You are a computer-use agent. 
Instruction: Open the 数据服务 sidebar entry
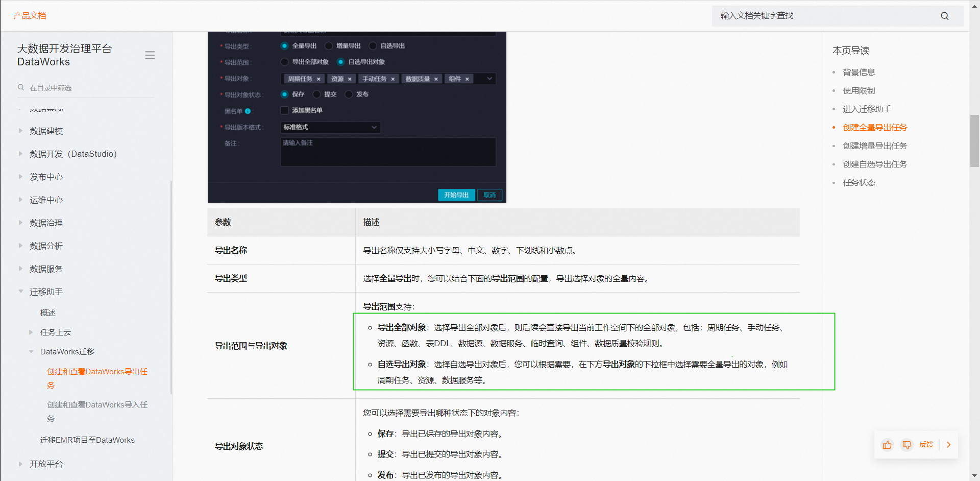[x=46, y=269]
